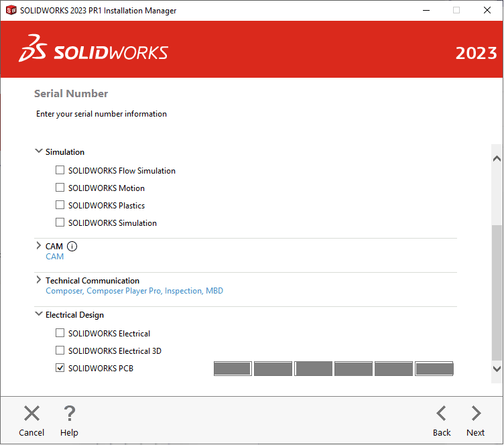The height and width of the screenshot is (445, 504).
Task: Click the Serial Number page heading
Action: coord(71,94)
